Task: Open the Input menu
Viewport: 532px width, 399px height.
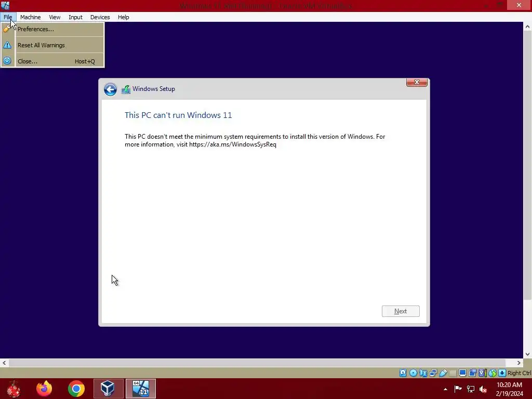Action: tap(75, 17)
